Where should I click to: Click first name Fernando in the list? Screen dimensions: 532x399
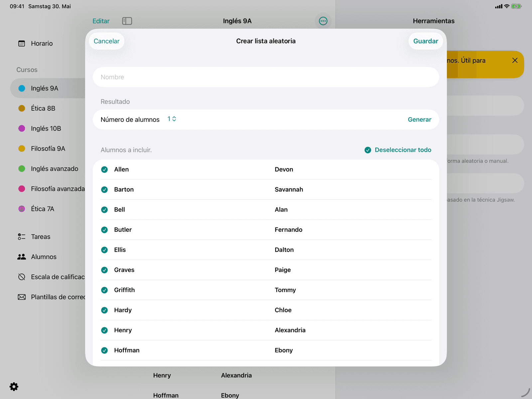click(288, 230)
